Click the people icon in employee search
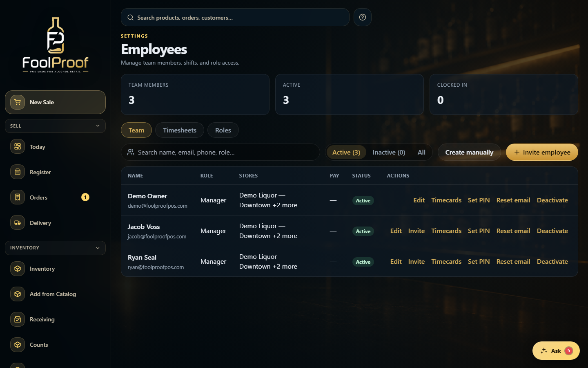 click(131, 152)
